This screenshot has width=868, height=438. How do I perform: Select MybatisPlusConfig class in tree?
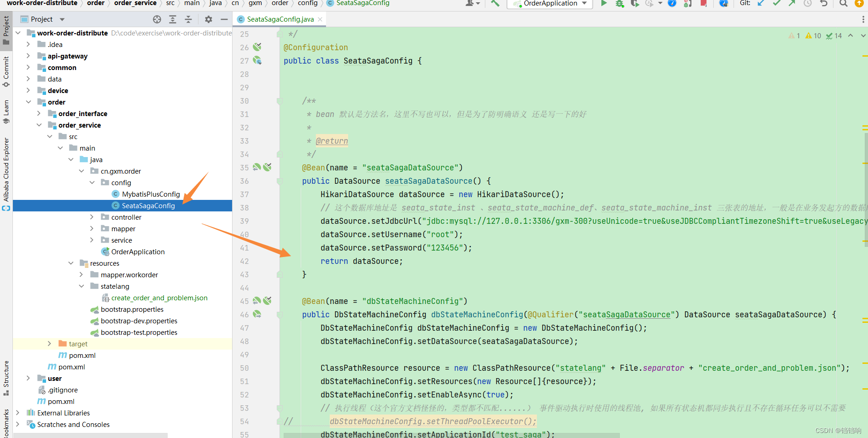tap(151, 194)
